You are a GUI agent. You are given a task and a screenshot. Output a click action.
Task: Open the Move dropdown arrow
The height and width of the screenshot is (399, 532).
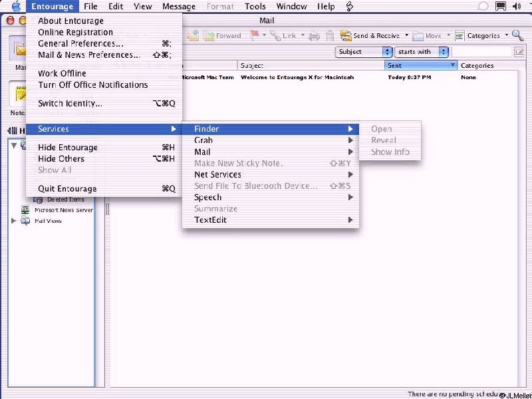pos(448,36)
